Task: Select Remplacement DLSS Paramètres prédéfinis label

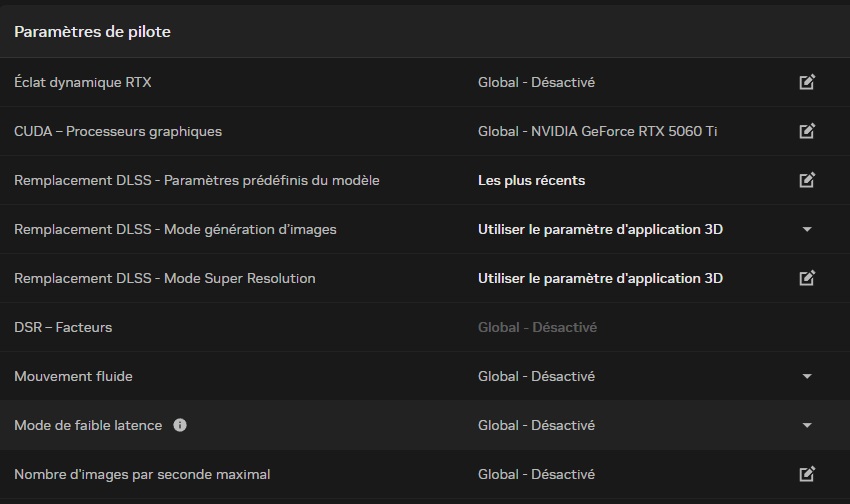Action: pyautogui.click(x=197, y=180)
